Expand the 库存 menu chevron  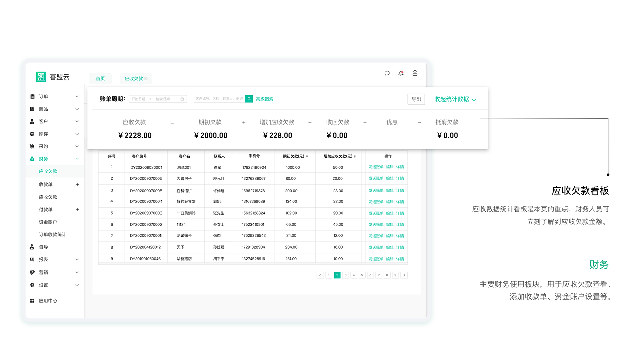click(77, 134)
